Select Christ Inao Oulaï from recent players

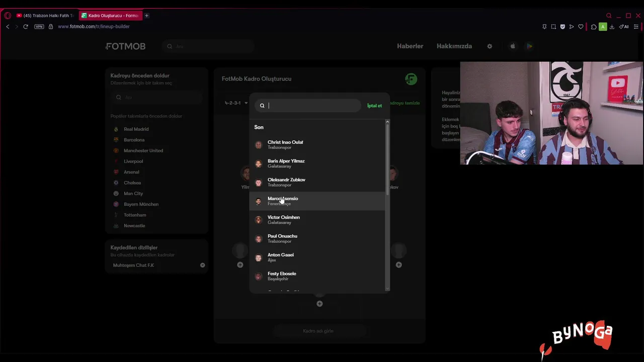coord(317,145)
